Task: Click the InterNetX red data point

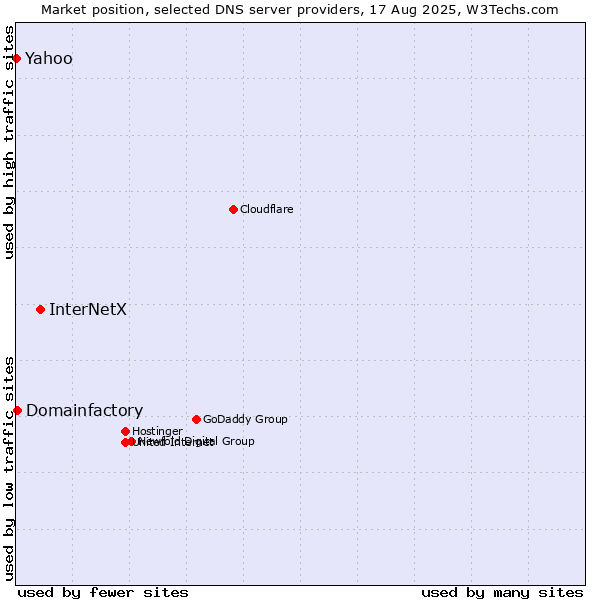Action: (x=41, y=310)
